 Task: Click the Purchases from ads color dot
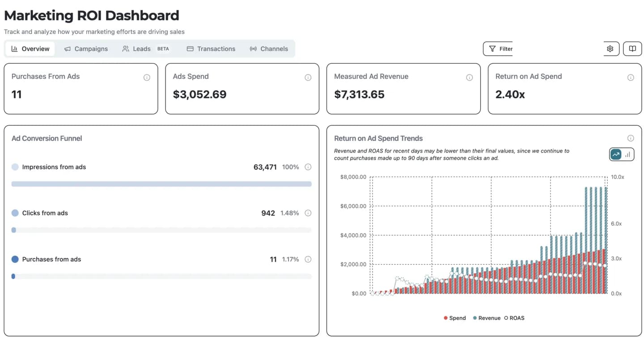(15, 259)
